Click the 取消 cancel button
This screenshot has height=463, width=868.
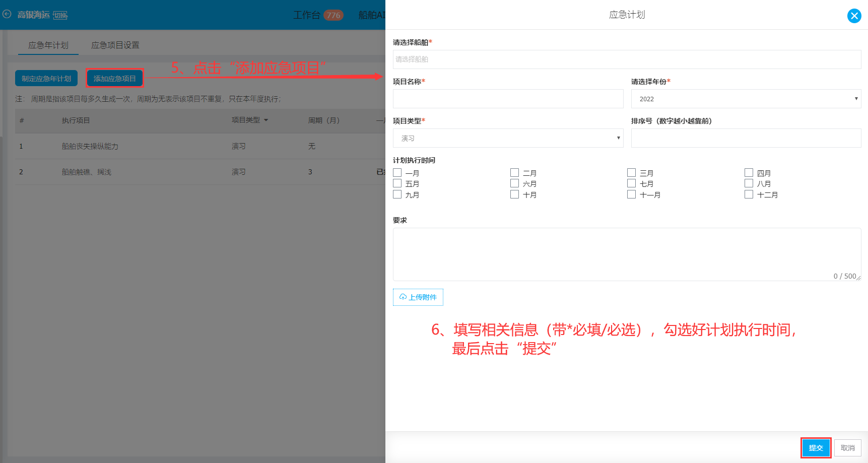pos(847,448)
